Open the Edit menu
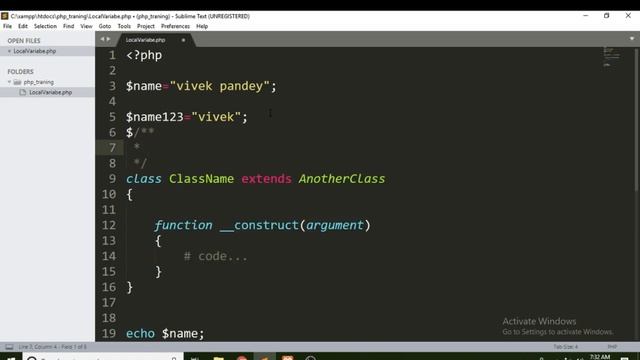This screenshot has height=360, width=640. 23,26
